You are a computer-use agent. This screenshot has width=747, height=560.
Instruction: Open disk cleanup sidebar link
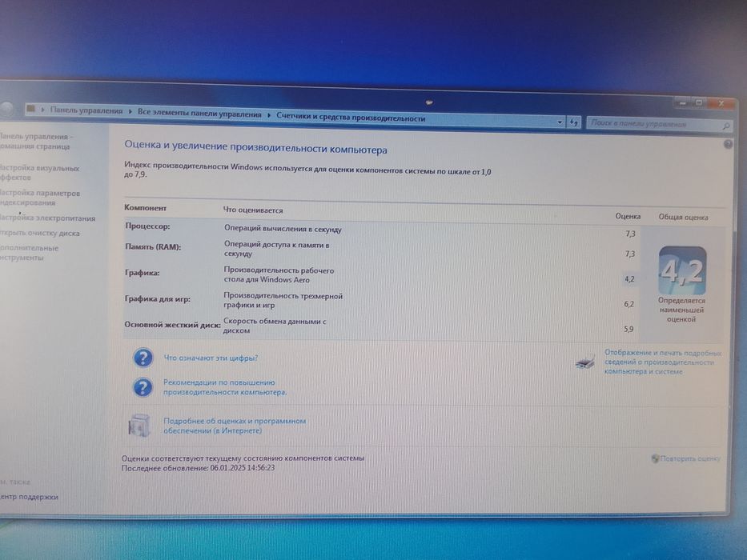coord(39,233)
